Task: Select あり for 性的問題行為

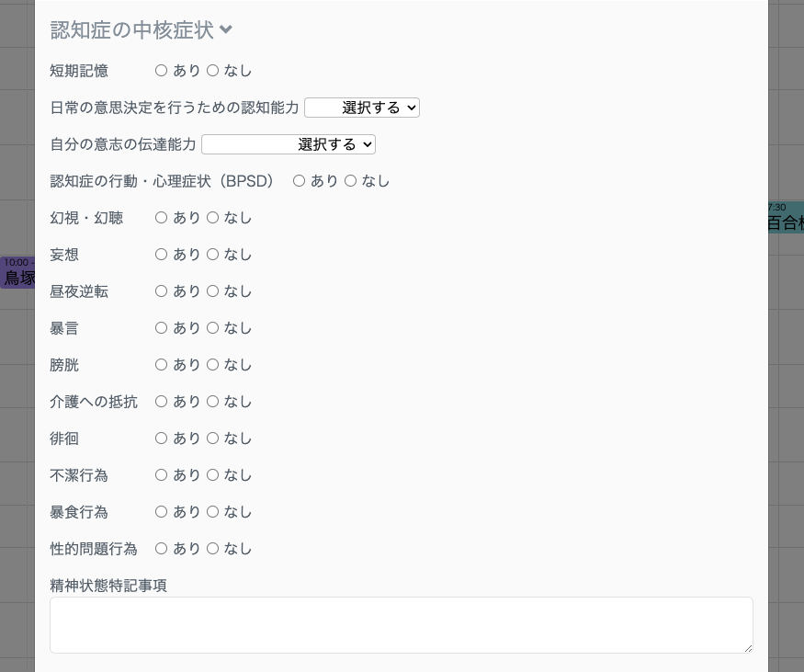Action: pyautogui.click(x=161, y=548)
